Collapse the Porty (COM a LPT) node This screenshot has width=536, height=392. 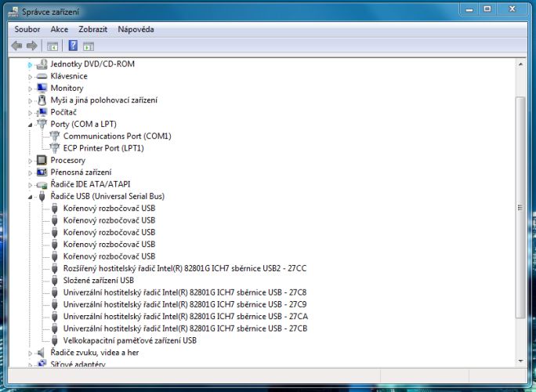(x=30, y=125)
